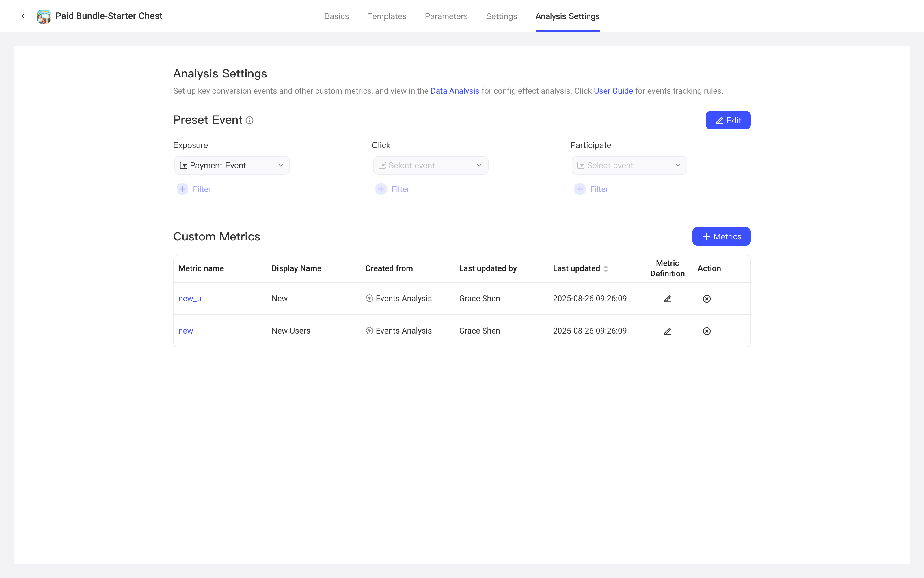The width and height of the screenshot is (924, 578).
Task: Delete the new metric row
Action: (707, 331)
